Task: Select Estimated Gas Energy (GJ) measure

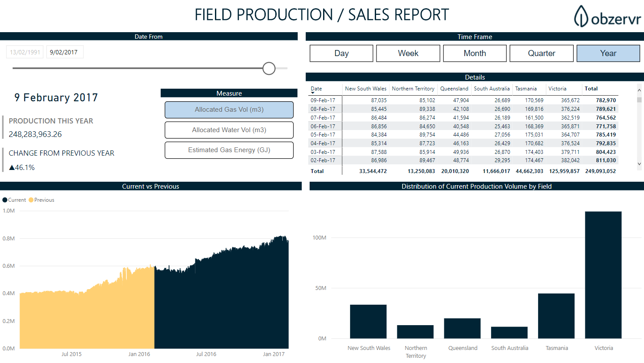Action: pos(229,150)
